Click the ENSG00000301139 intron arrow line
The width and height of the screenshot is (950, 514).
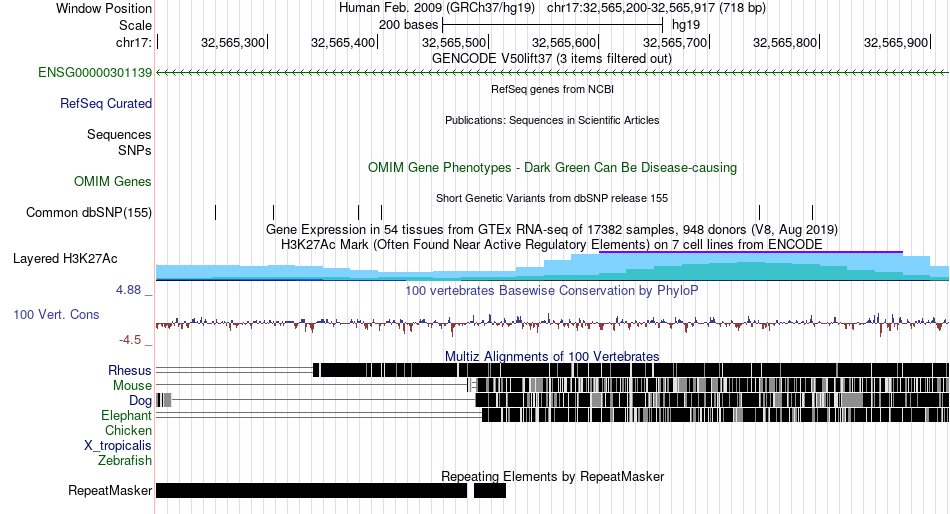point(552,73)
